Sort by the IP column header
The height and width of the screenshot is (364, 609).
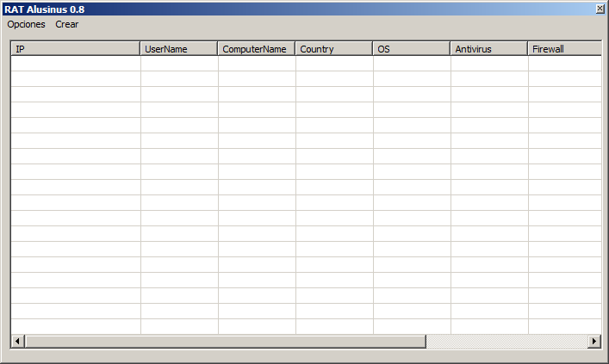coord(75,49)
